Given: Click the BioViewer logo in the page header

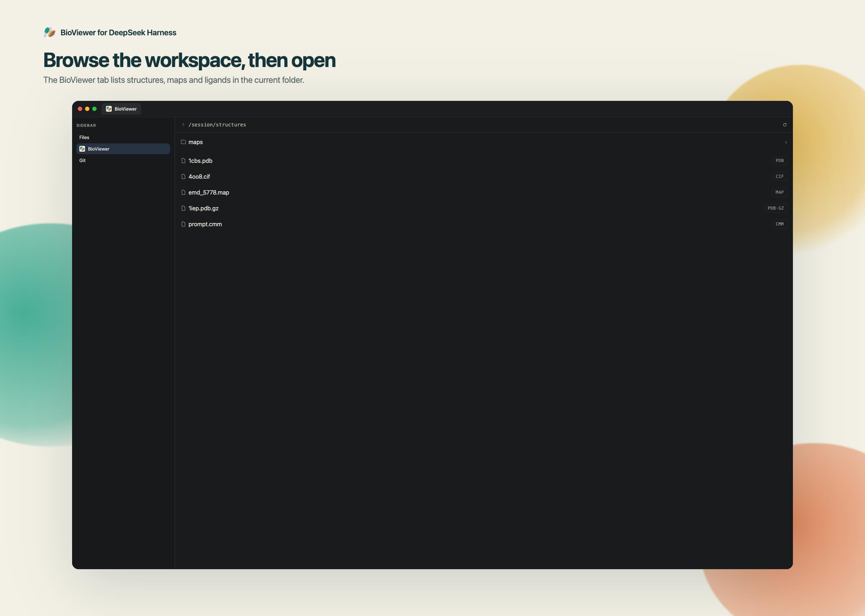Looking at the screenshot, I should pos(50,32).
